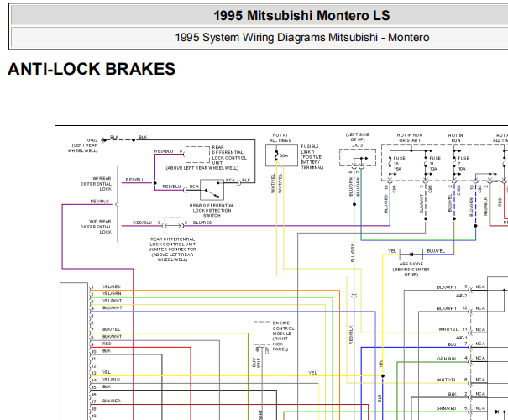Select the 'FUSIBLE LINK 1 (POSITIVE BATTERY TERMINAL)' label

coord(312,157)
